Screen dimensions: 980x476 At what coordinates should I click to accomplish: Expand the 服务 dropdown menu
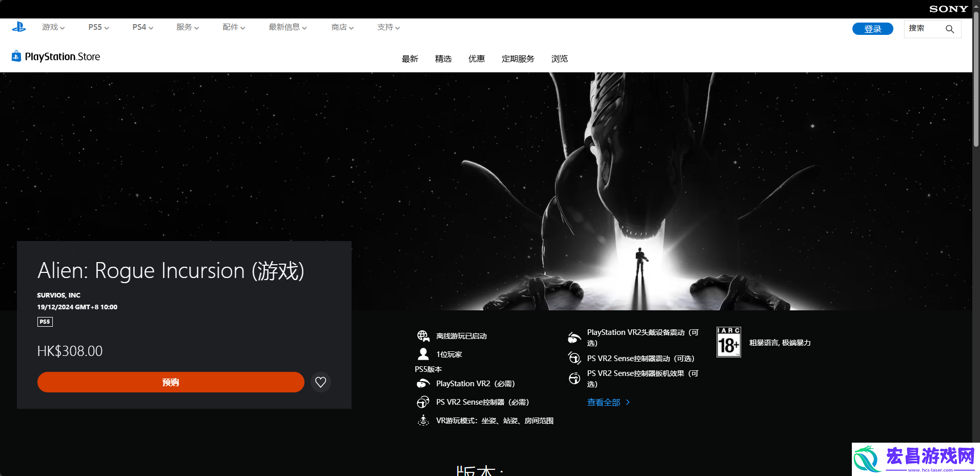point(188,27)
